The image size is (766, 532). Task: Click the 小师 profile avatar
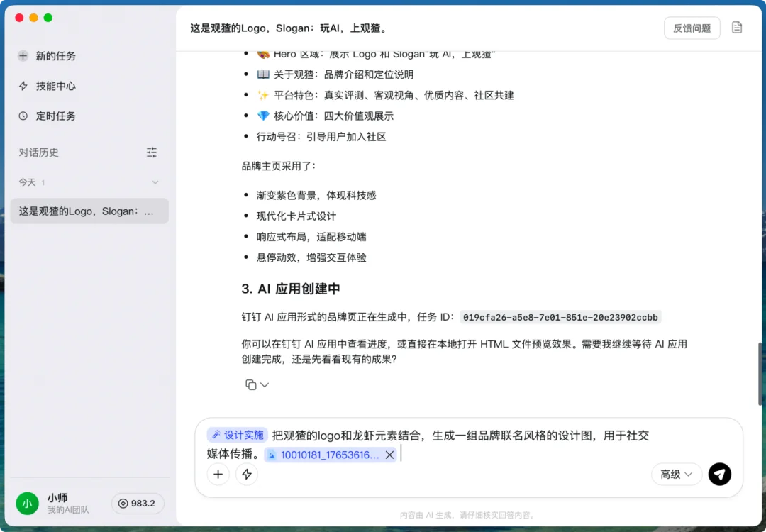(x=27, y=504)
